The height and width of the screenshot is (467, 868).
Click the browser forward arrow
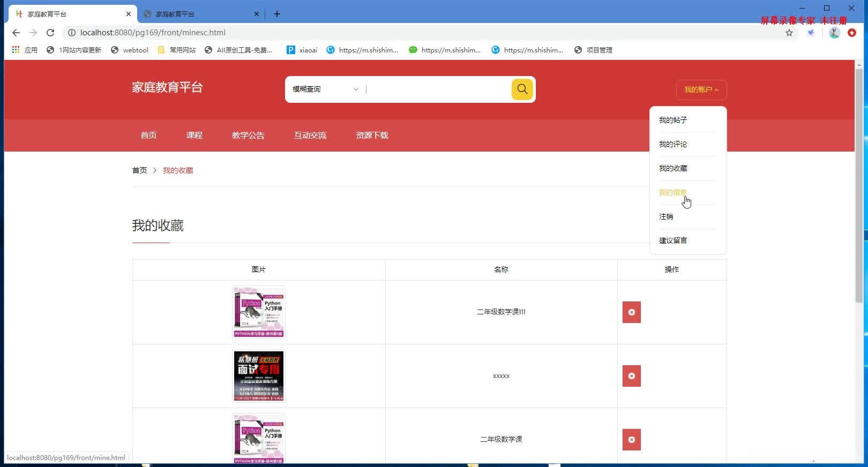click(x=33, y=33)
